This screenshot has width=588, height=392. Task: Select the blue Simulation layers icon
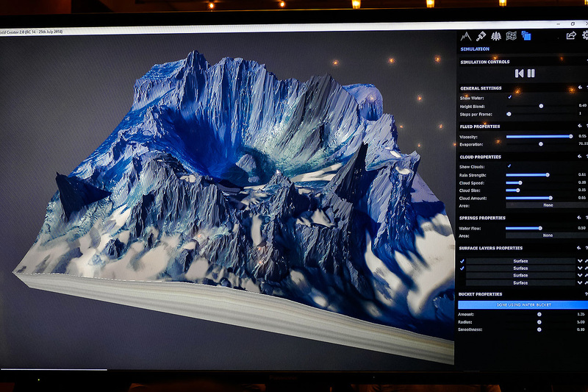(x=526, y=36)
